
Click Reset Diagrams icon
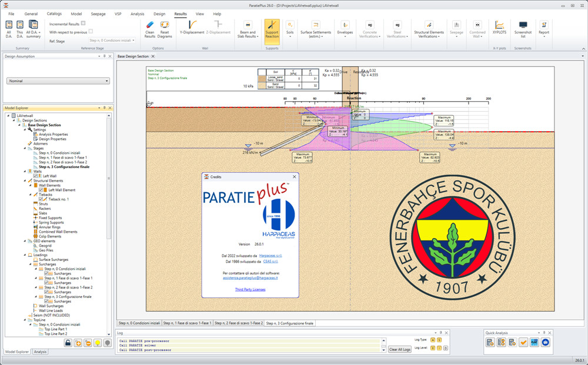pos(165,25)
